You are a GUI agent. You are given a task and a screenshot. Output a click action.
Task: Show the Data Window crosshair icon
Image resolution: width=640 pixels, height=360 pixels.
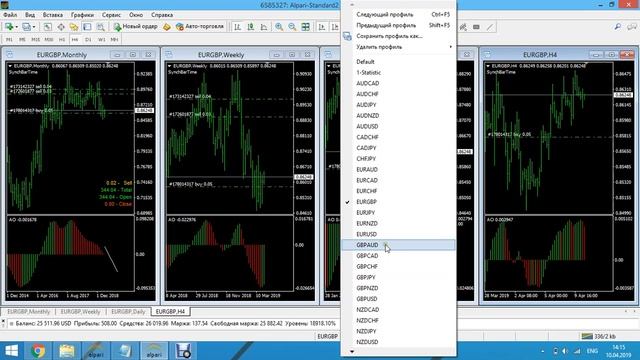61,27
